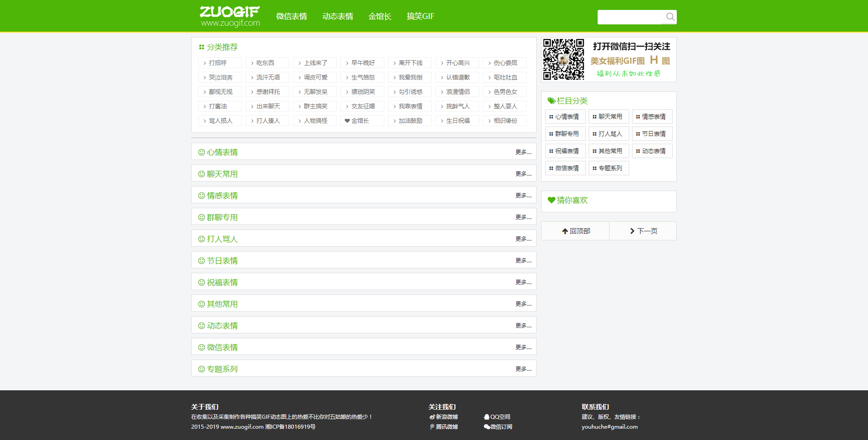Image resolution: width=868 pixels, height=440 pixels.
Task: Go to 下一页 with chevron button
Action: (643, 231)
